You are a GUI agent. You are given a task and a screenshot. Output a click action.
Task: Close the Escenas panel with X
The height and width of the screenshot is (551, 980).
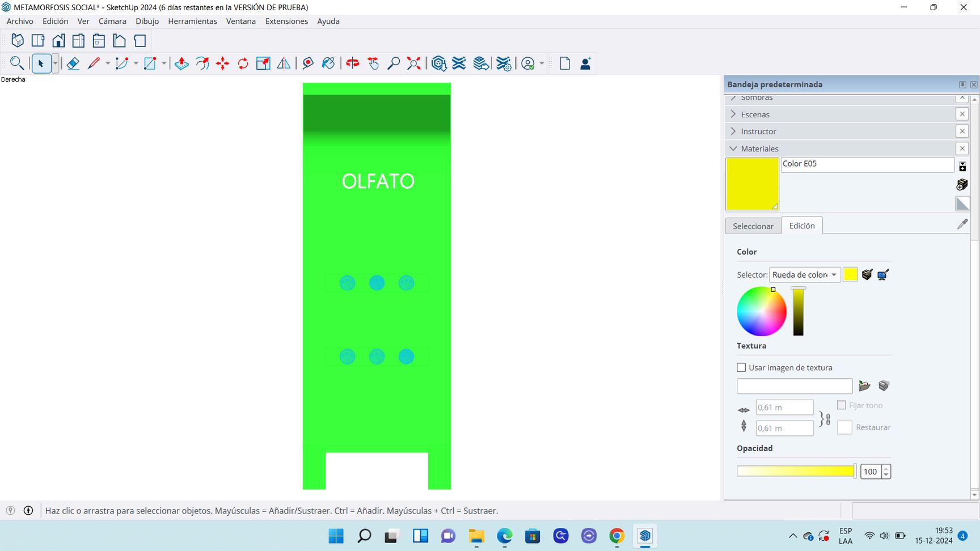[x=962, y=115]
